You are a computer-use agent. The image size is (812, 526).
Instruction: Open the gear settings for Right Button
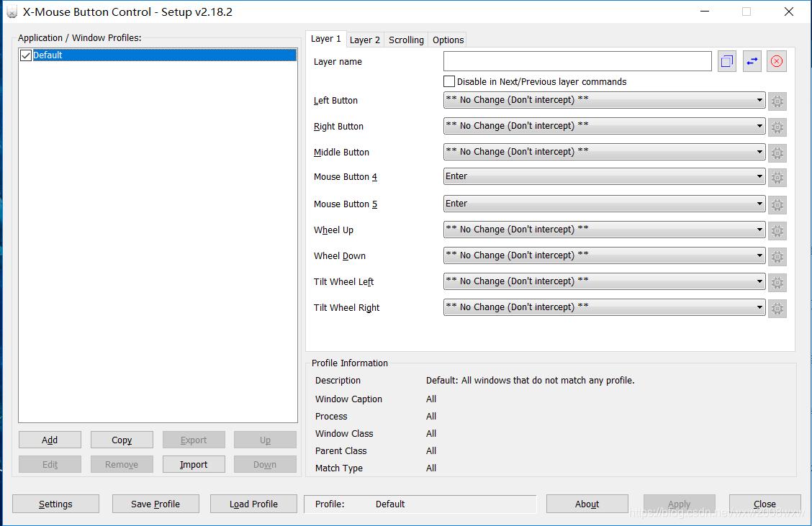777,127
